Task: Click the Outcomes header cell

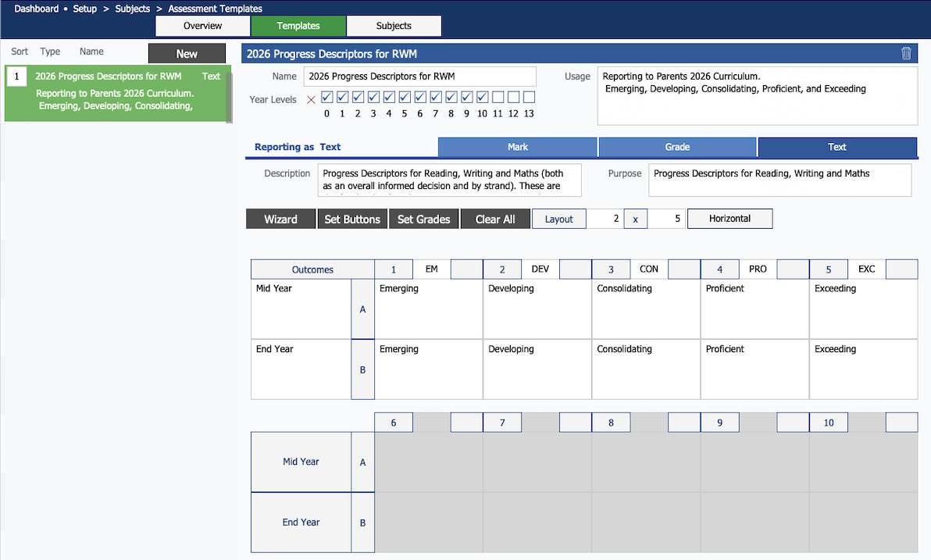Action: pos(312,269)
